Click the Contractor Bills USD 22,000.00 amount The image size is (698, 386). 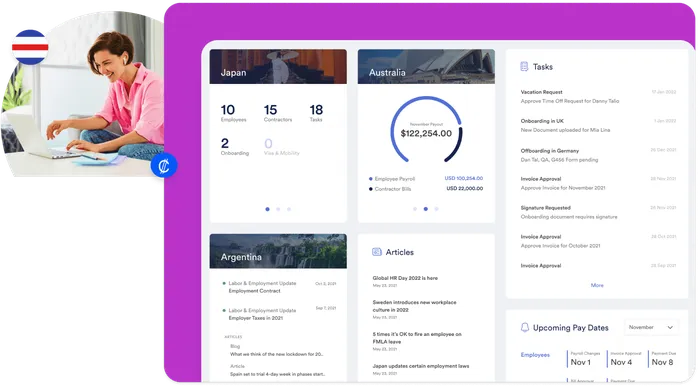465,189
